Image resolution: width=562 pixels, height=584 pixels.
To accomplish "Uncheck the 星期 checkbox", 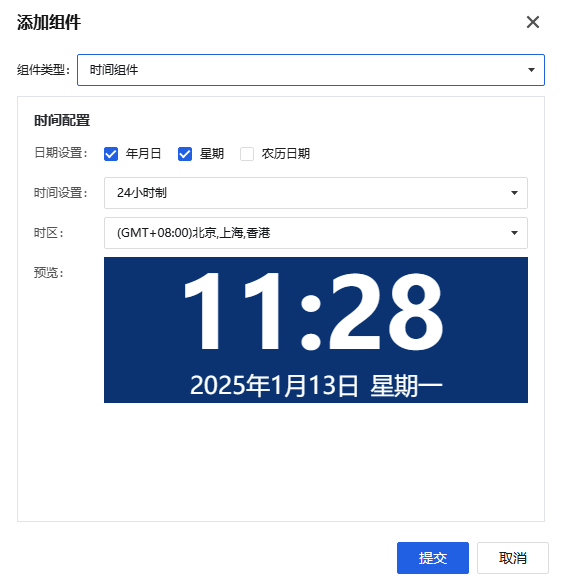I will (185, 154).
